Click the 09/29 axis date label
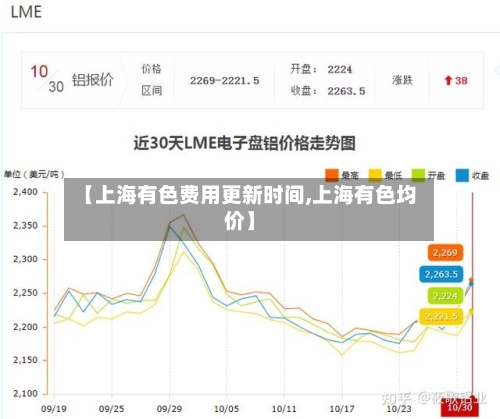Image resolution: width=500 pixels, height=419 pixels. pyautogui.click(x=169, y=408)
